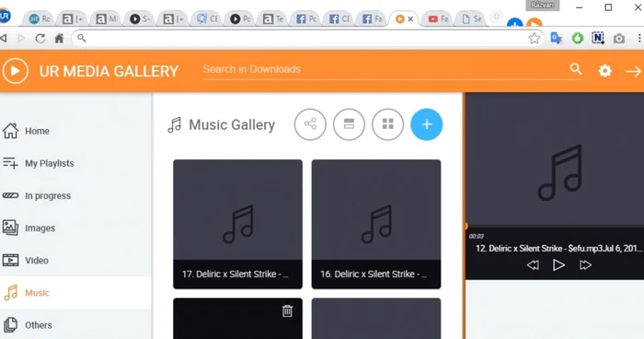
Task: Delete track using trash can icon
Action: [x=287, y=311]
